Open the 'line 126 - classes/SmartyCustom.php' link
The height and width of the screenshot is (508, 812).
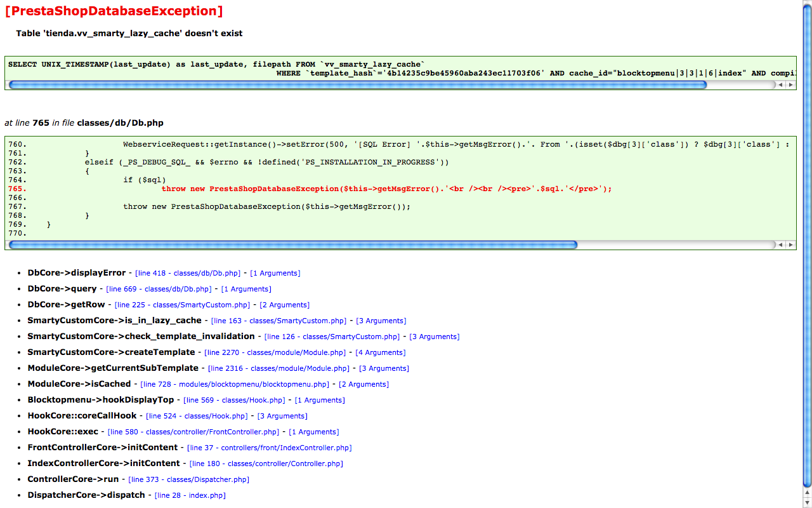tap(332, 337)
